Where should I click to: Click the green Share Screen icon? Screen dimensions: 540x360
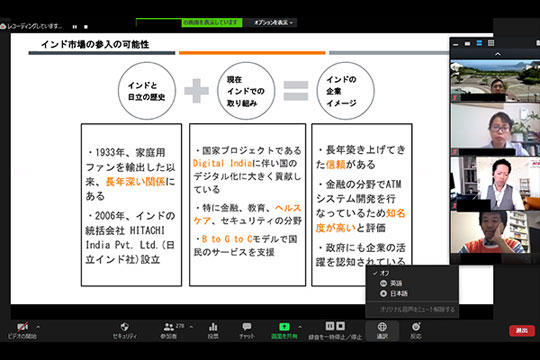click(x=284, y=326)
